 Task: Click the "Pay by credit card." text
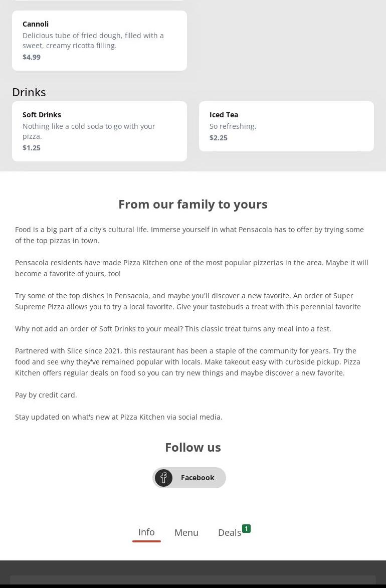pos(46,395)
